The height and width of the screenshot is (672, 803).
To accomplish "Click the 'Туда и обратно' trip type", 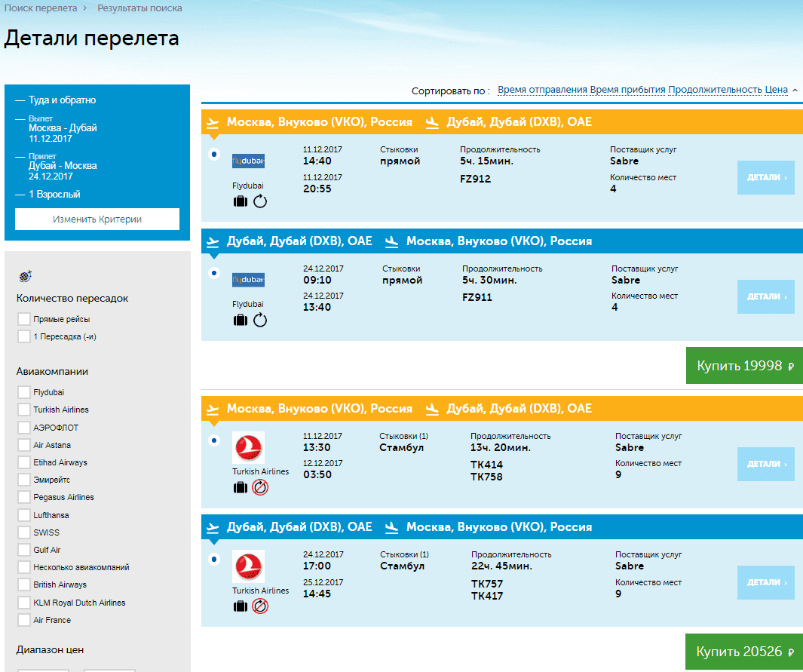I will (62, 100).
